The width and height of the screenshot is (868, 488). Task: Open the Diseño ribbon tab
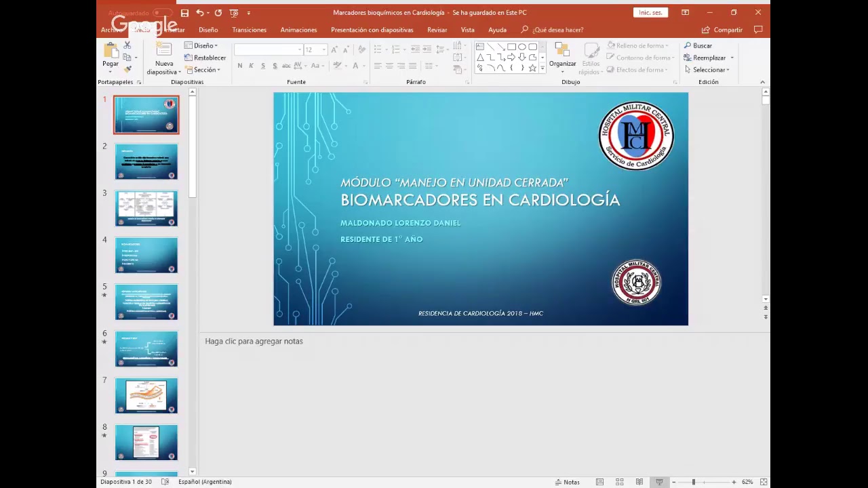click(x=208, y=30)
